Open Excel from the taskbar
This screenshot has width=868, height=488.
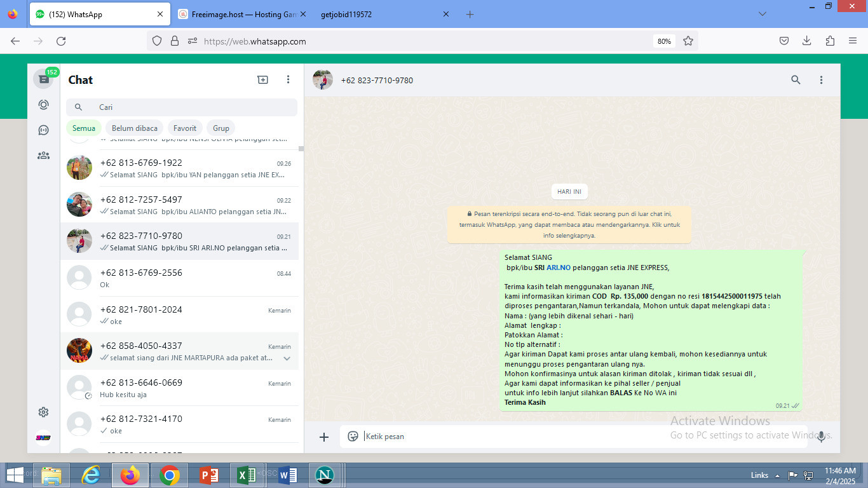(246, 475)
